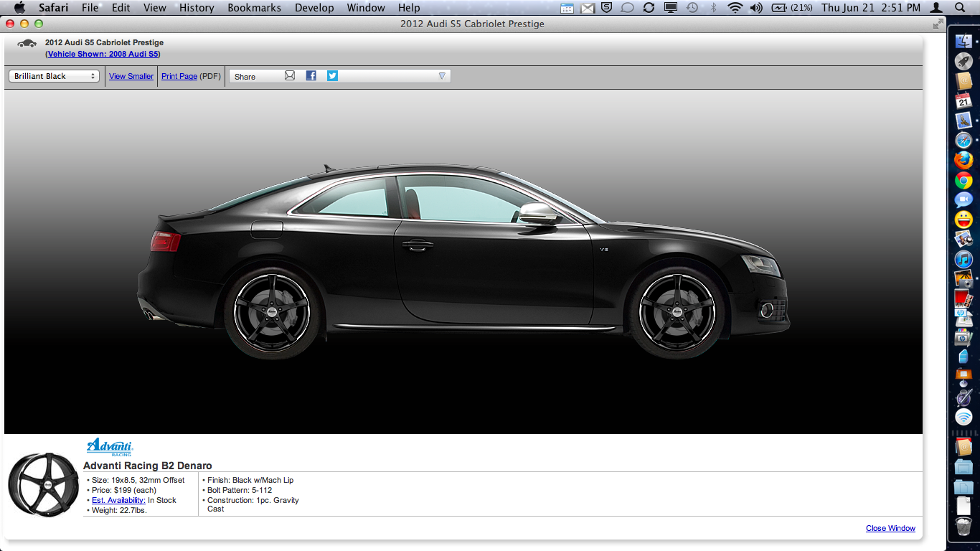980x551 pixels.
Task: Open the Bookmarks menu
Action: point(254,8)
